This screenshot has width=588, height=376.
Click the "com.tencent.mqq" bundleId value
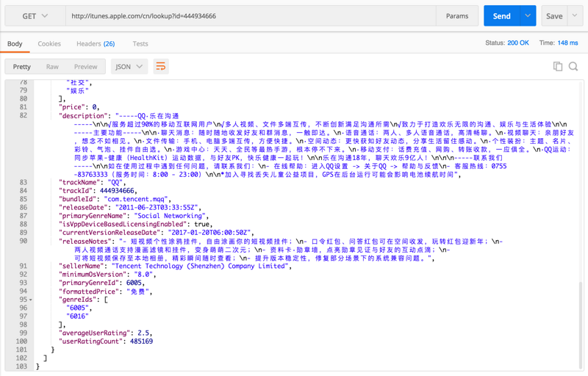136,199
